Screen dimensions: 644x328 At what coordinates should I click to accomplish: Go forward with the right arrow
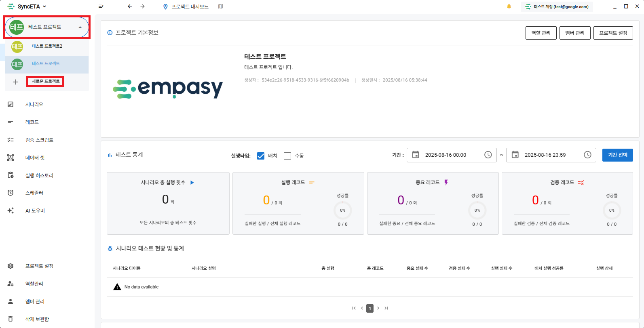click(x=143, y=6)
